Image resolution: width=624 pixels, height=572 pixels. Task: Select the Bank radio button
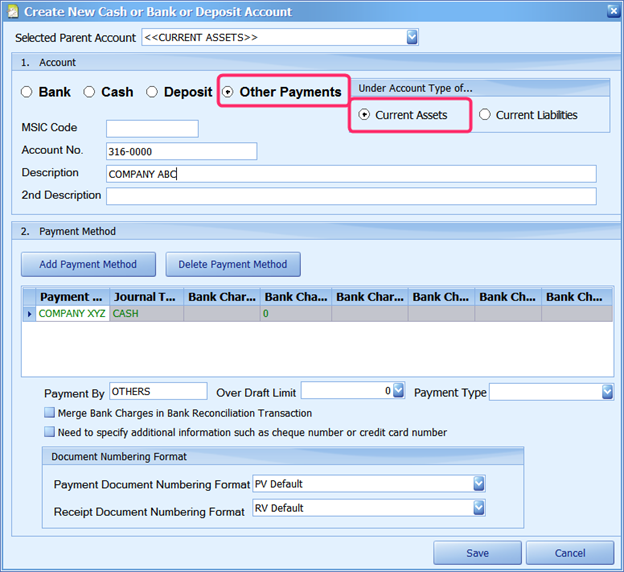(x=27, y=92)
